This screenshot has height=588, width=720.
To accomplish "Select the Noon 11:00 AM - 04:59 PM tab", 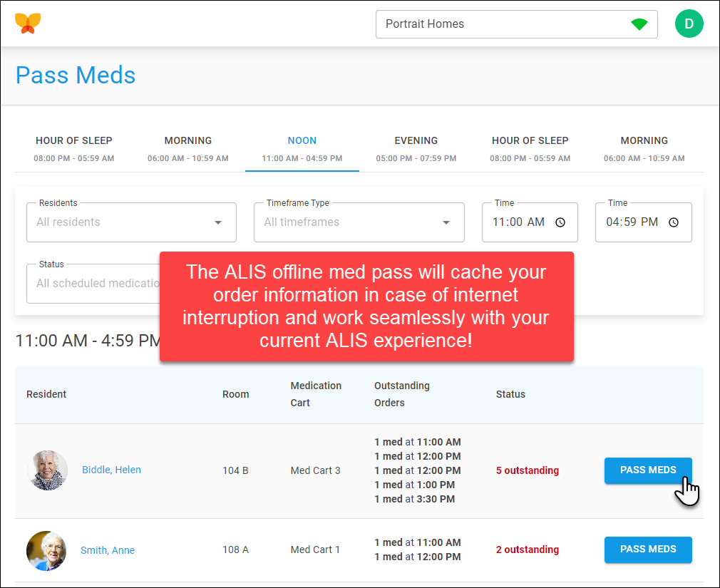I will coord(302,149).
